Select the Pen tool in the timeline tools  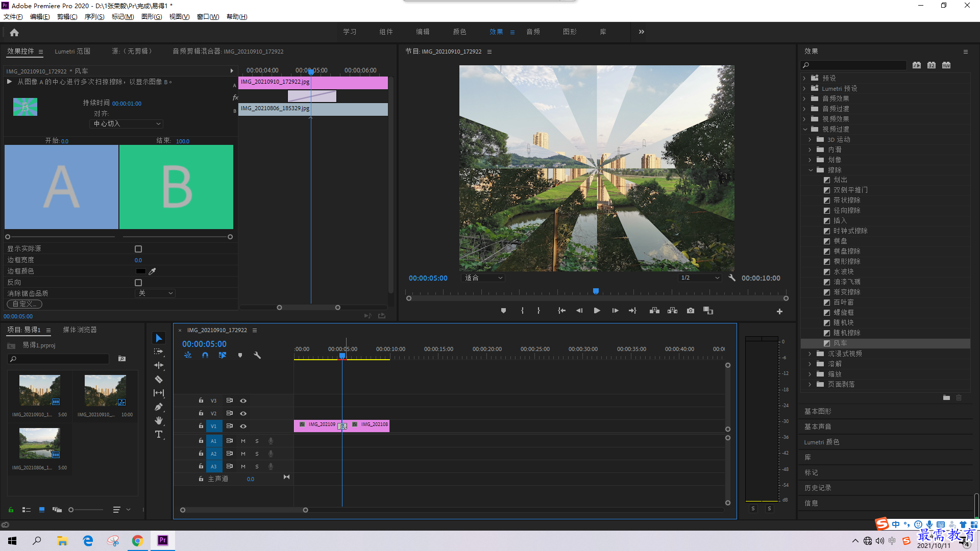[x=159, y=407]
